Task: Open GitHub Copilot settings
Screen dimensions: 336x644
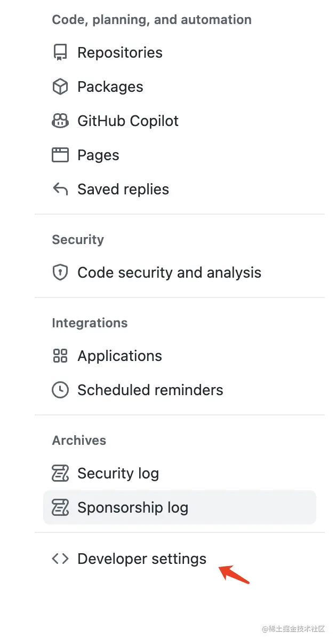Action: (x=180, y=121)
